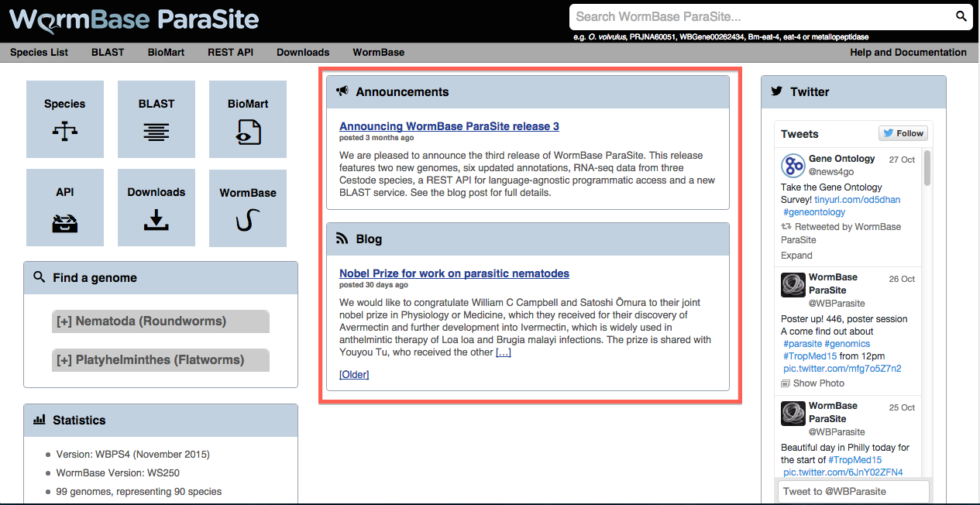Follow WormBase ParaSite on Twitter

coord(903,133)
